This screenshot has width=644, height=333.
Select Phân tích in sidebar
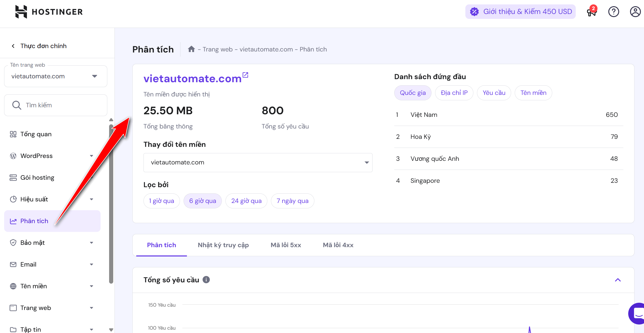click(52, 221)
